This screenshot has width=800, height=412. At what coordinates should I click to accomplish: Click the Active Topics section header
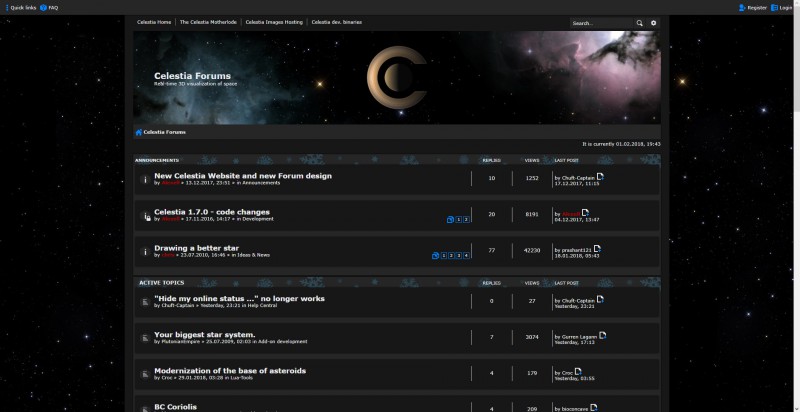click(162, 283)
